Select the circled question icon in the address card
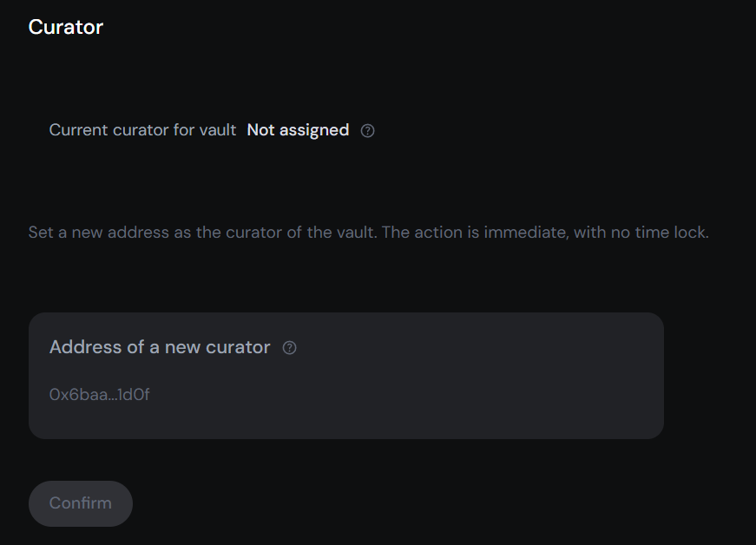The width and height of the screenshot is (756, 545). tap(289, 346)
